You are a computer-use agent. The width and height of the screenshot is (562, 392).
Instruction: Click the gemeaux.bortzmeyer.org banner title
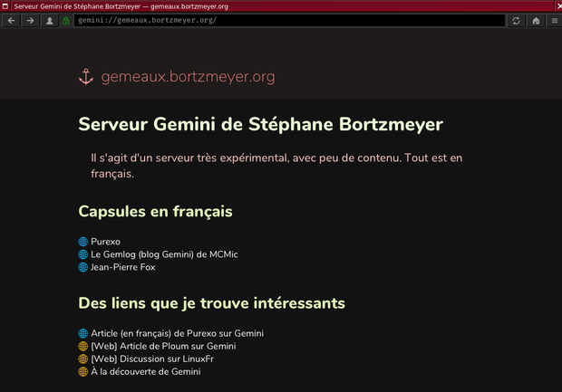coord(189,77)
